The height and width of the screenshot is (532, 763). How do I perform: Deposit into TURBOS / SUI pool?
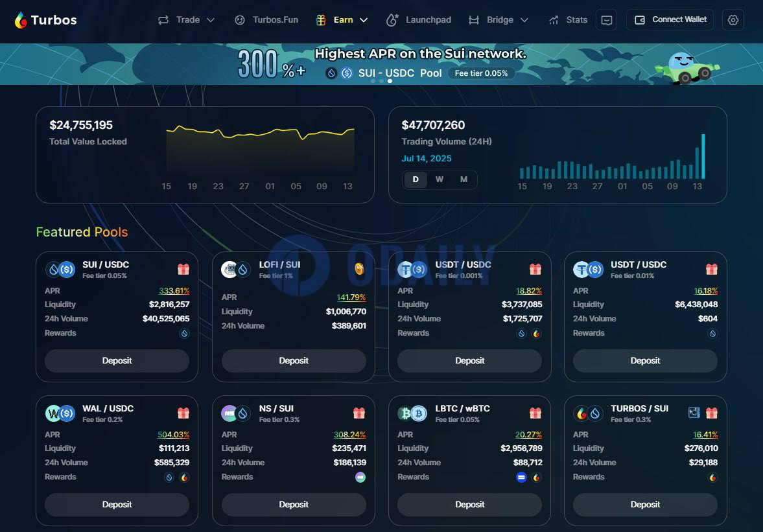coord(645,505)
